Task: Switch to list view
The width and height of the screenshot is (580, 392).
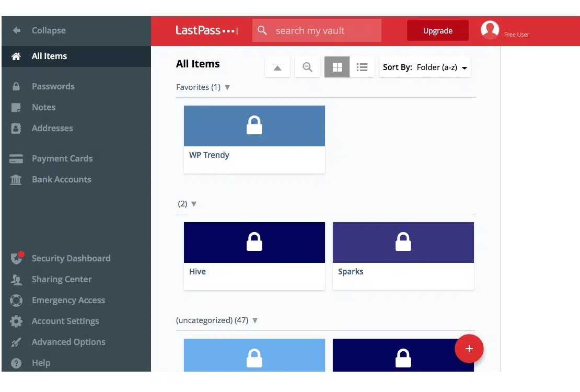Action: pos(362,67)
